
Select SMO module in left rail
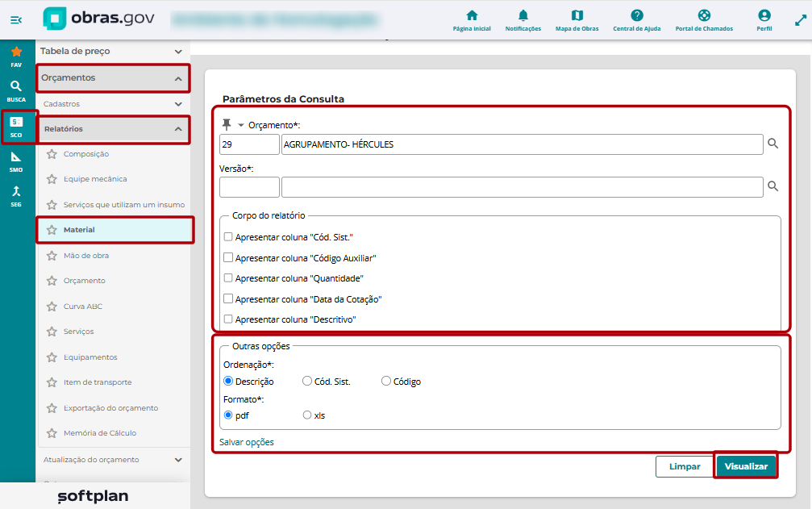[17, 161]
